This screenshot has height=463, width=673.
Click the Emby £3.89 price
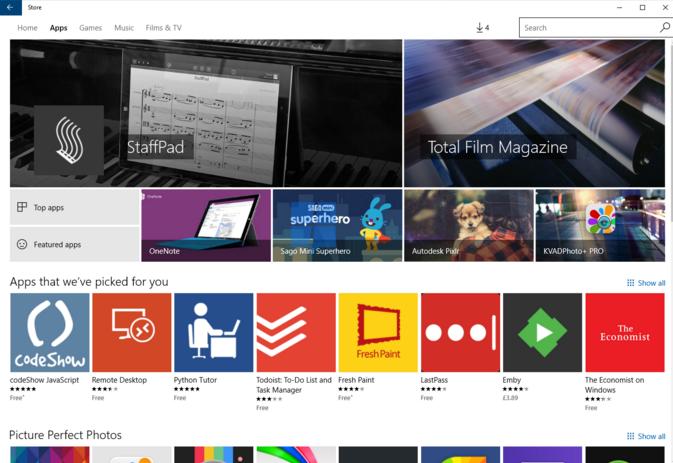[510, 398]
